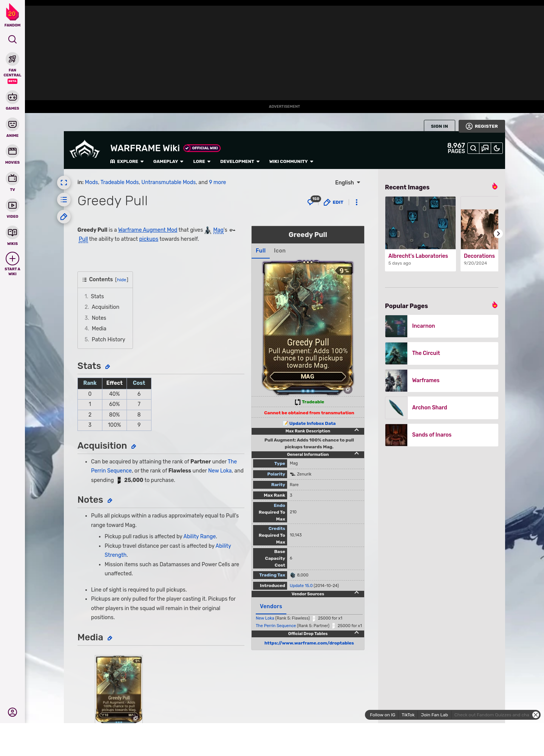Jump to Acquisition in Contents
This screenshot has height=756, width=544.
(x=105, y=307)
